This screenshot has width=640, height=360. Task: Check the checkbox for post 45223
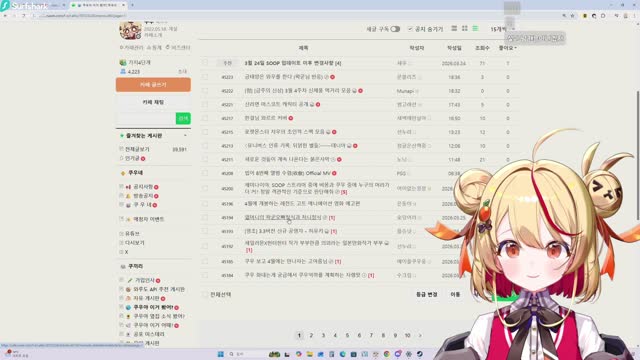(x=205, y=77)
